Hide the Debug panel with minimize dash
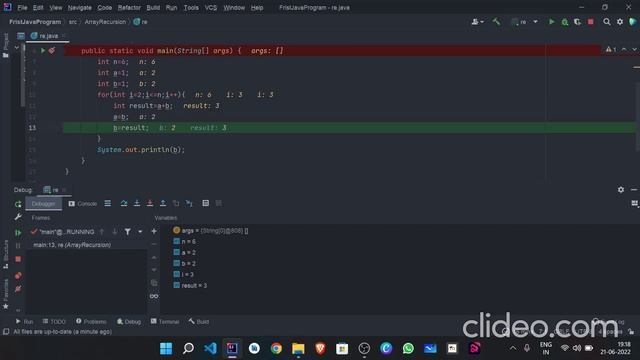 click(x=633, y=190)
